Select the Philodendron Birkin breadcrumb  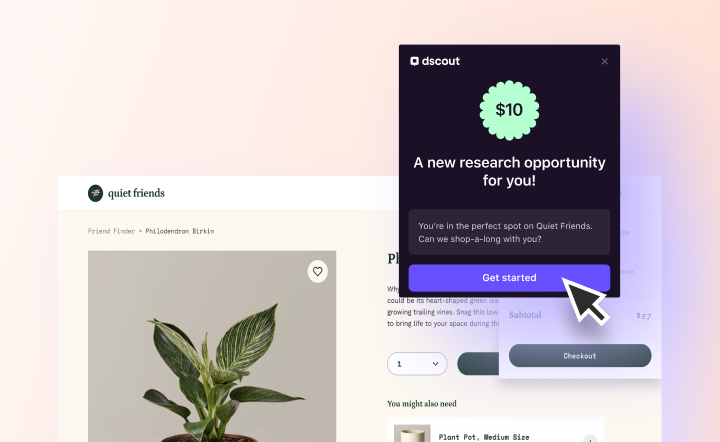point(180,231)
